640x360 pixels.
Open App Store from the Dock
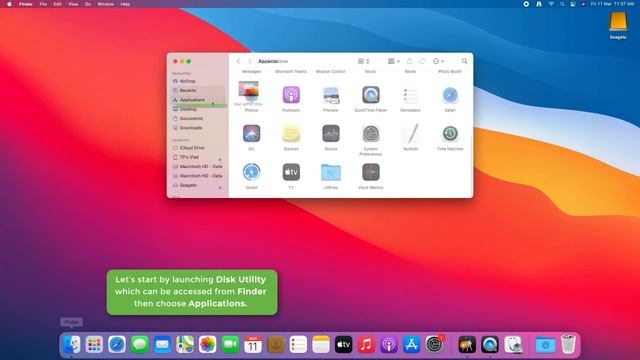point(411,344)
